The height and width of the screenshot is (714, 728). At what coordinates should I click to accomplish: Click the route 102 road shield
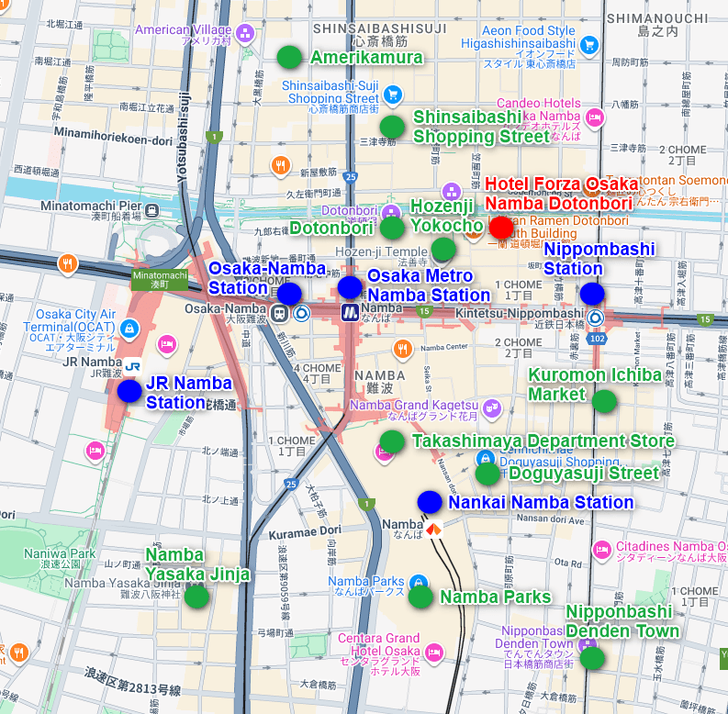click(x=597, y=339)
